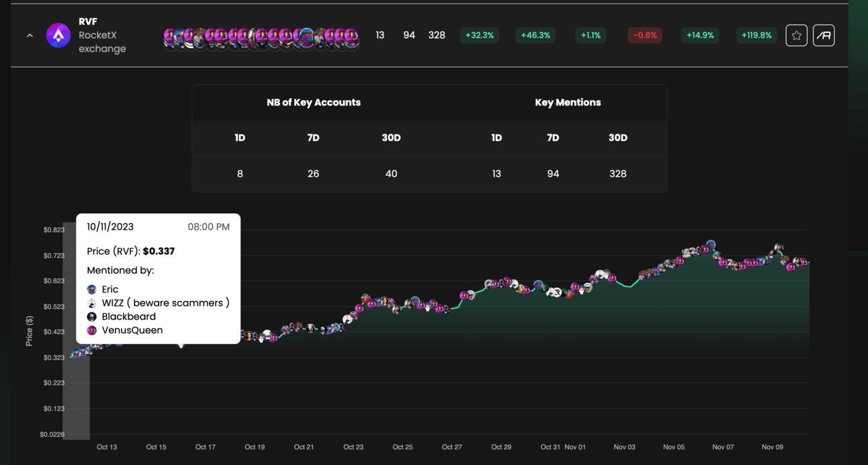
Task: Open the AR icon button next to star
Action: pyautogui.click(x=824, y=36)
